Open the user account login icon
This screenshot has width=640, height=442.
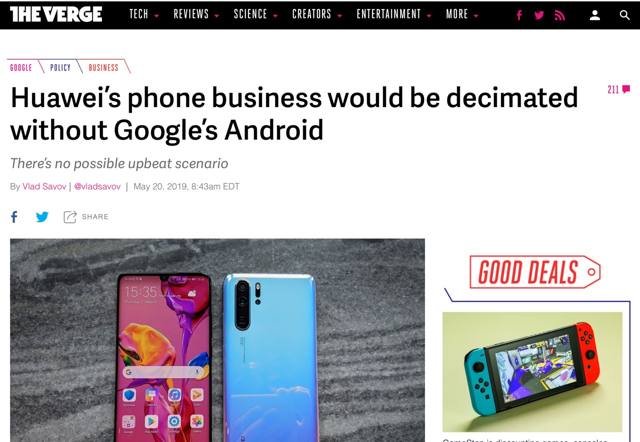(x=595, y=15)
